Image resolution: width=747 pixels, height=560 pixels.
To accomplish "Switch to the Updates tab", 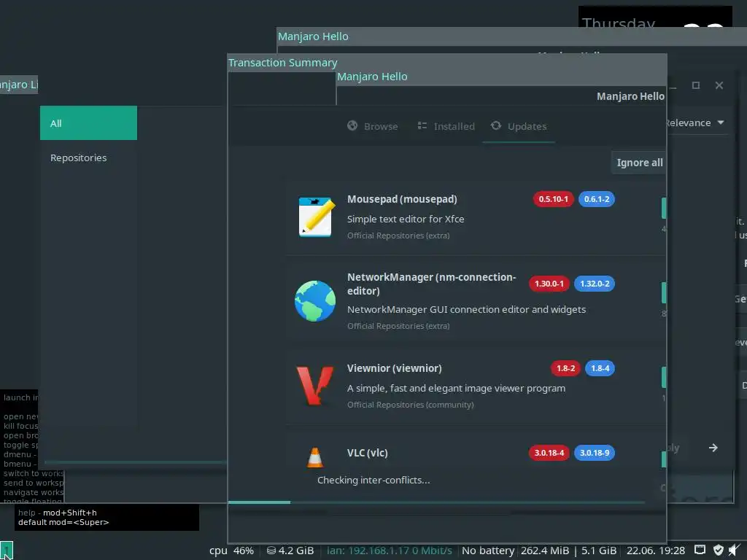I will (x=519, y=126).
